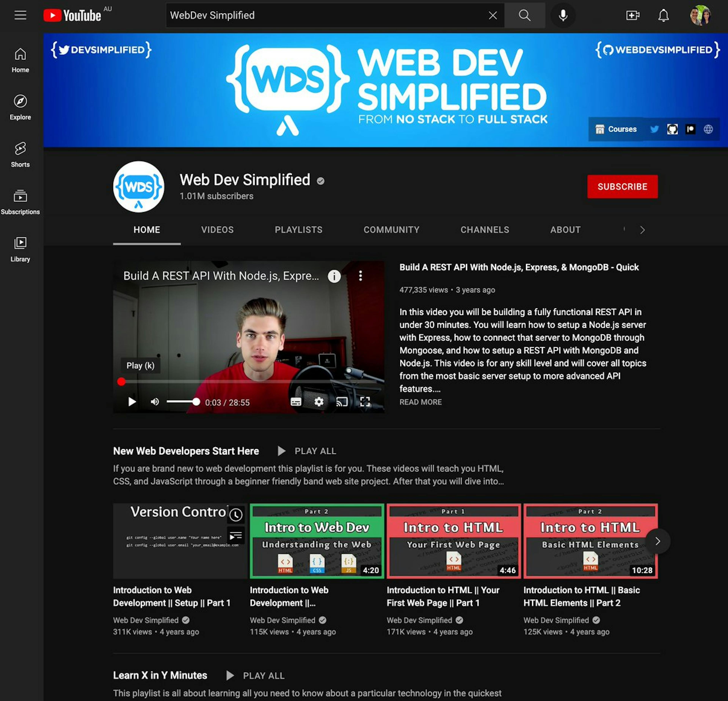This screenshot has width=728, height=701.
Task: Open the New Web Developers Start Here playlist
Action: point(186,451)
